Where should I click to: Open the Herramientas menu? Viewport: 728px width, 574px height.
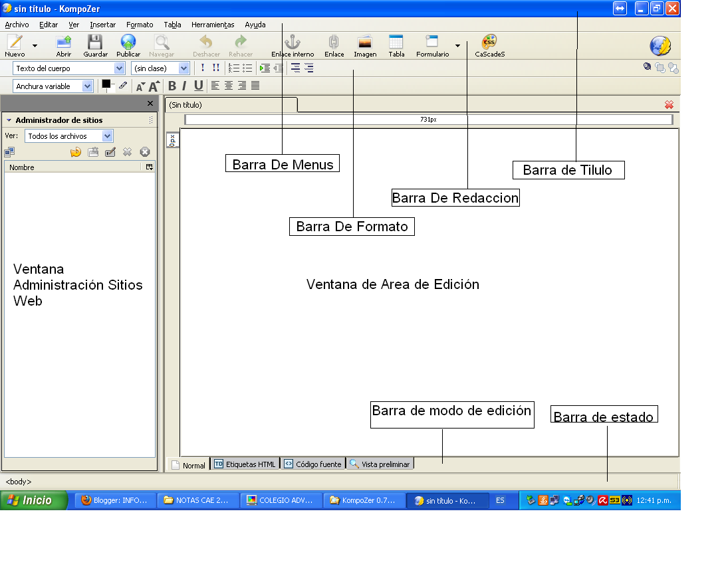(213, 25)
